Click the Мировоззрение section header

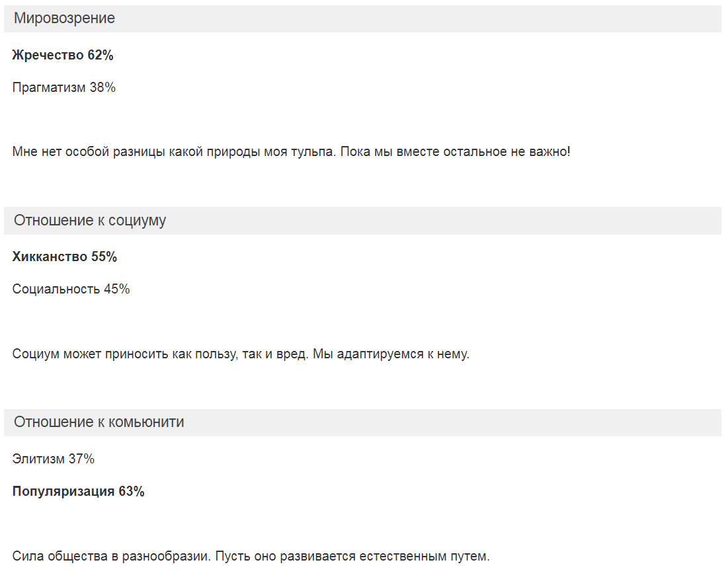tap(362, 19)
